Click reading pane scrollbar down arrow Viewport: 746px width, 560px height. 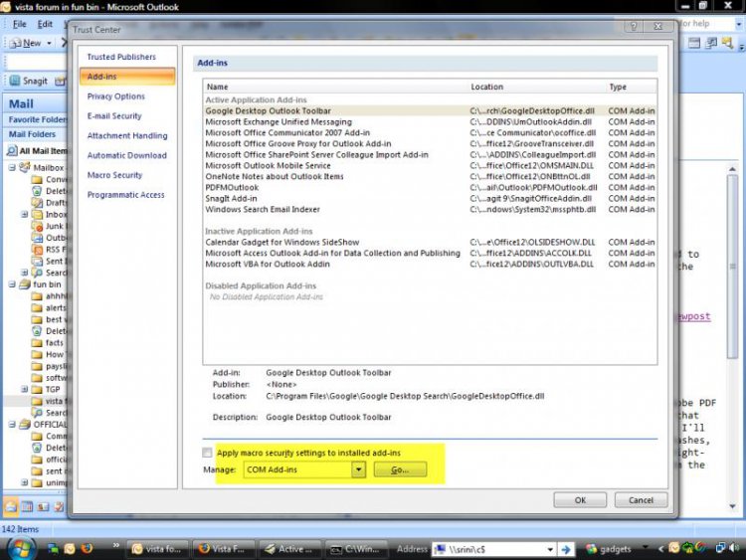pos(733,506)
